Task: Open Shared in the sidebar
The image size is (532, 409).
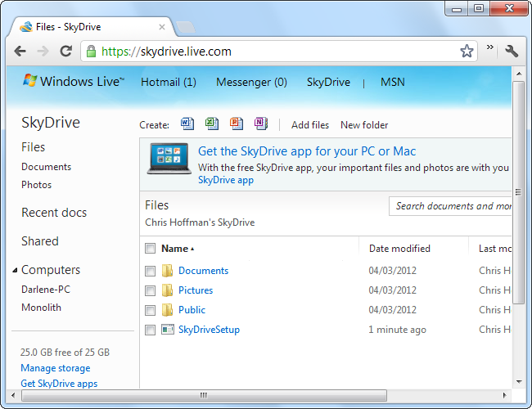Action: tap(40, 241)
